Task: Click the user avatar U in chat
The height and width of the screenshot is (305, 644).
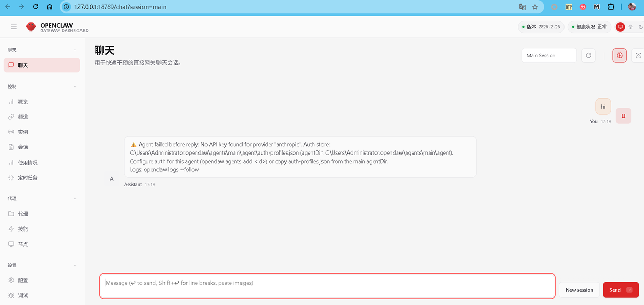Action: click(x=623, y=116)
